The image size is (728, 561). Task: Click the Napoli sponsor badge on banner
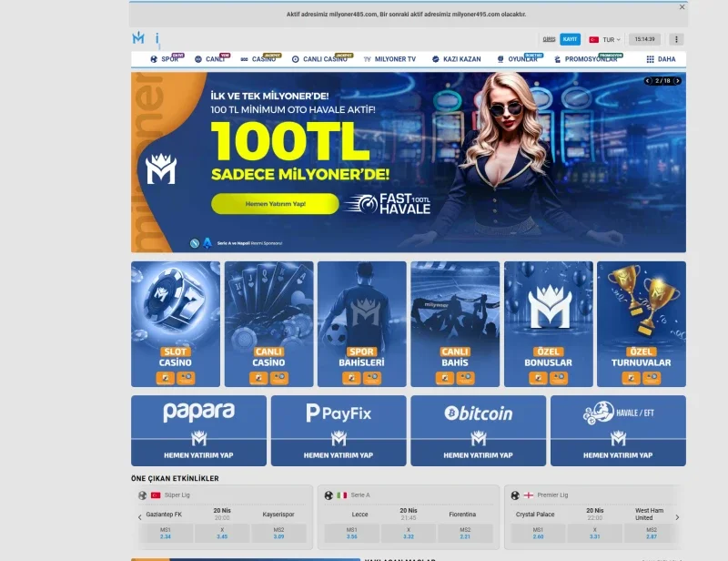(195, 243)
